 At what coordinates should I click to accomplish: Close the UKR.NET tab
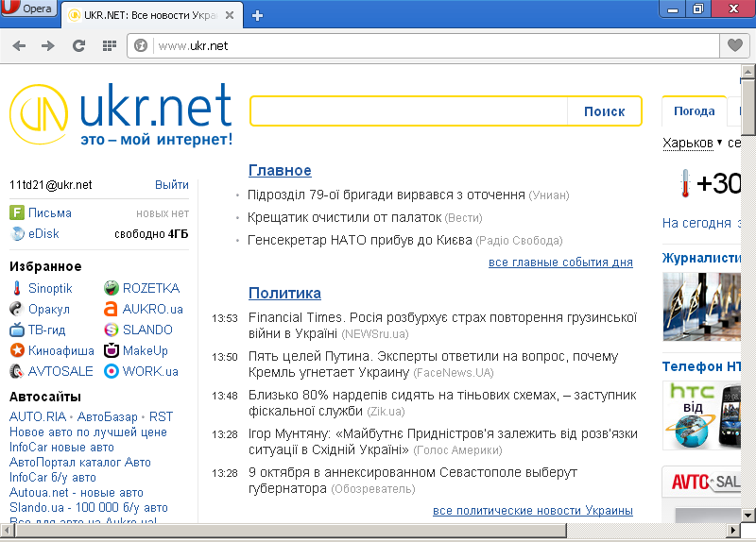pyautogui.click(x=230, y=15)
